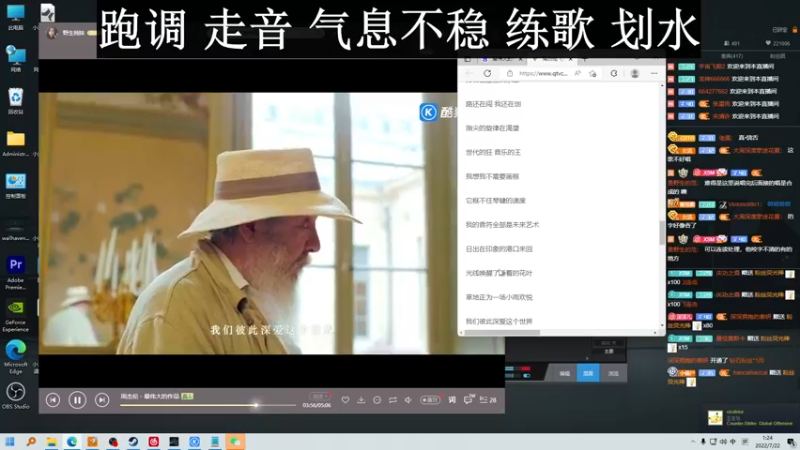Open the more-options circle icon in the player bar
Image resolution: width=800 pixels, height=450 pixels.
pyautogui.click(x=377, y=400)
